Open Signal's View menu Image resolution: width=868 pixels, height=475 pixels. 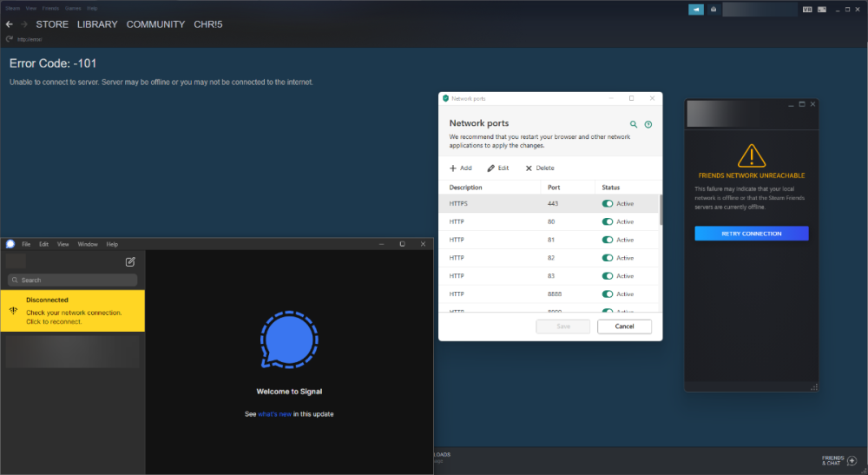pyautogui.click(x=63, y=245)
